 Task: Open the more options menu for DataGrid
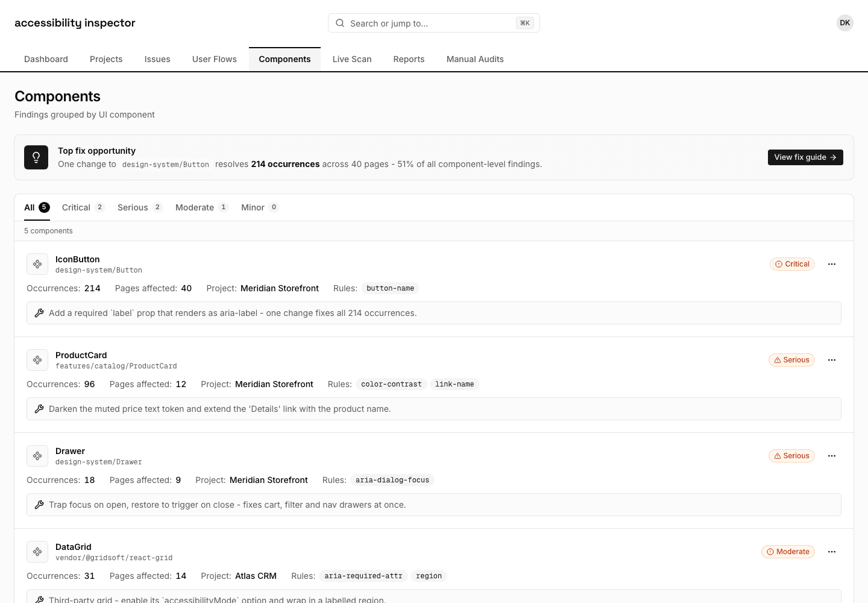click(832, 552)
